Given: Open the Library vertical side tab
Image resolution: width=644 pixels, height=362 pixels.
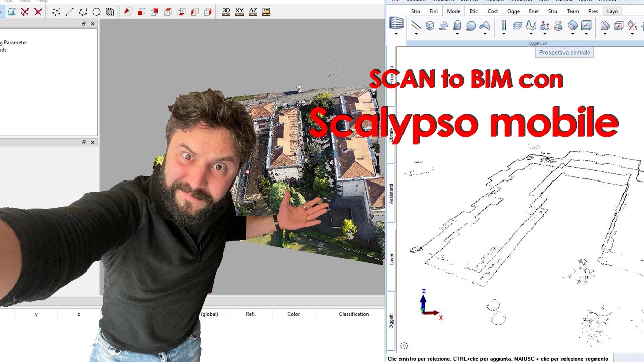Looking at the screenshot, I should click(x=392, y=135).
